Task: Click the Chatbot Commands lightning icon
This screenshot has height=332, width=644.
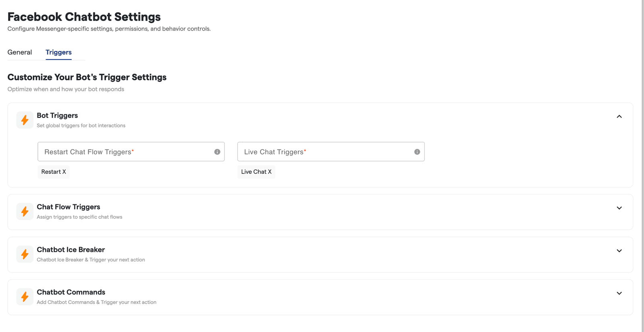Action: [25, 297]
